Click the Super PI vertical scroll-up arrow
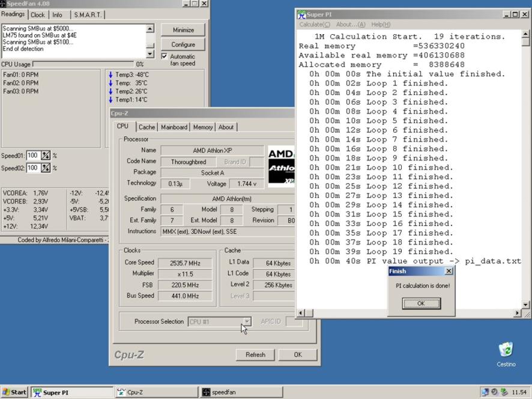532x399 pixels. tap(525, 34)
